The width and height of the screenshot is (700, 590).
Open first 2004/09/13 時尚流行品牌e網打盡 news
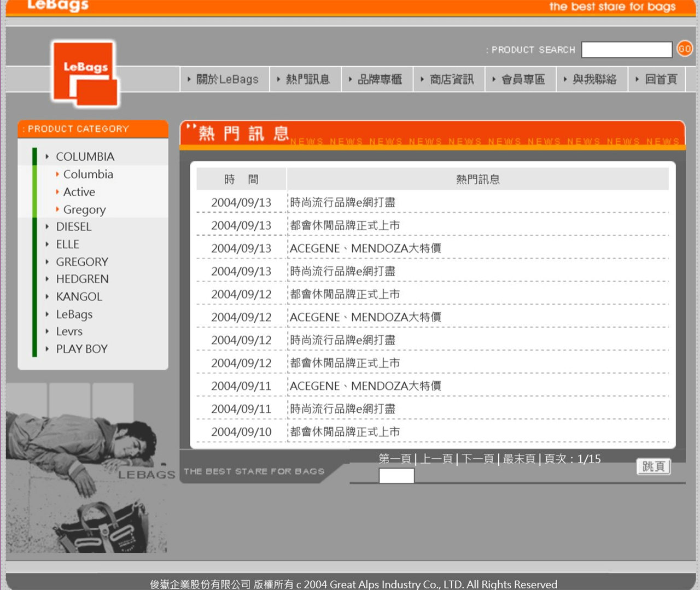[x=343, y=202]
